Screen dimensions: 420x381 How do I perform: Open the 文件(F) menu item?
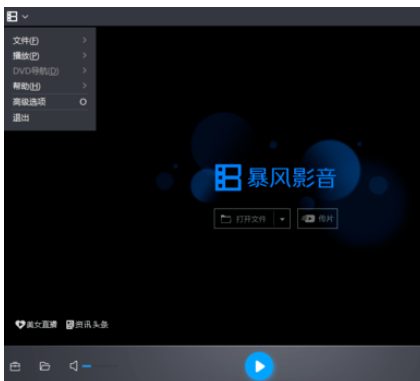click(49, 40)
